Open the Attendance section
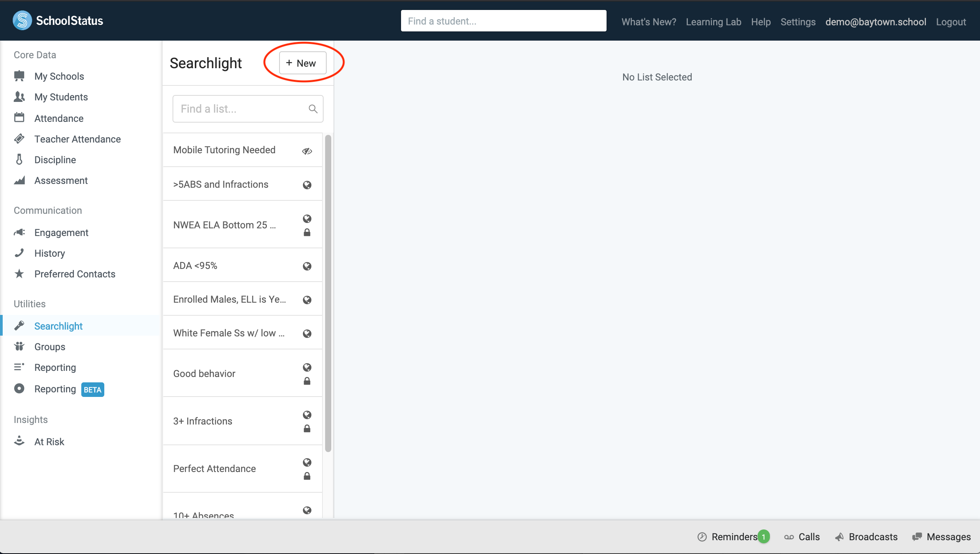This screenshot has width=980, height=554. pos(59,118)
